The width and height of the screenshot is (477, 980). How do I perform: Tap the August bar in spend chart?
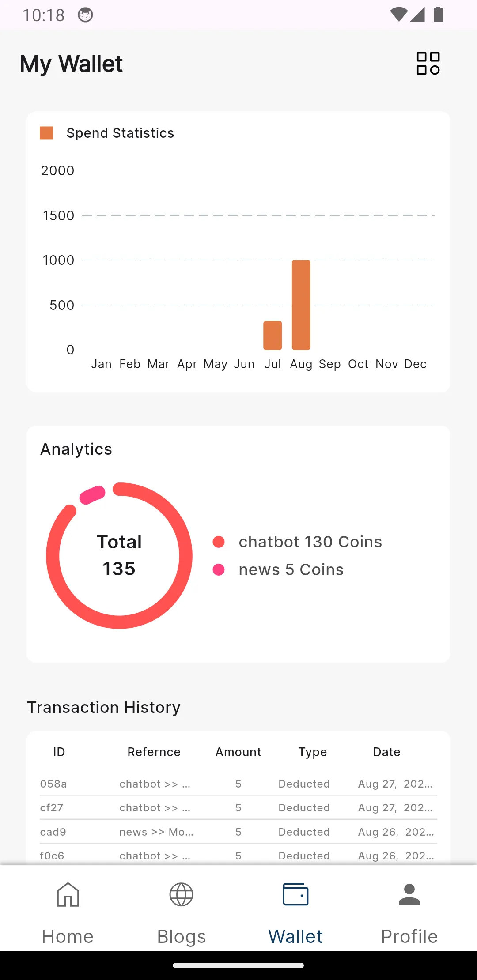(x=301, y=305)
